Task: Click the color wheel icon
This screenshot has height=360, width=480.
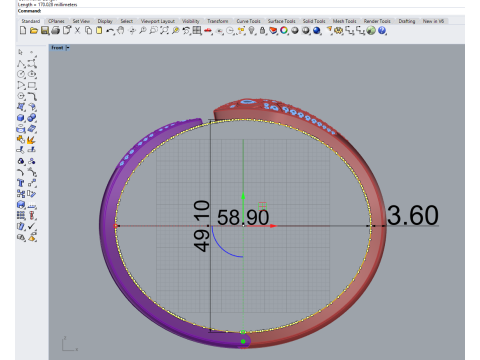Action: tap(284, 31)
